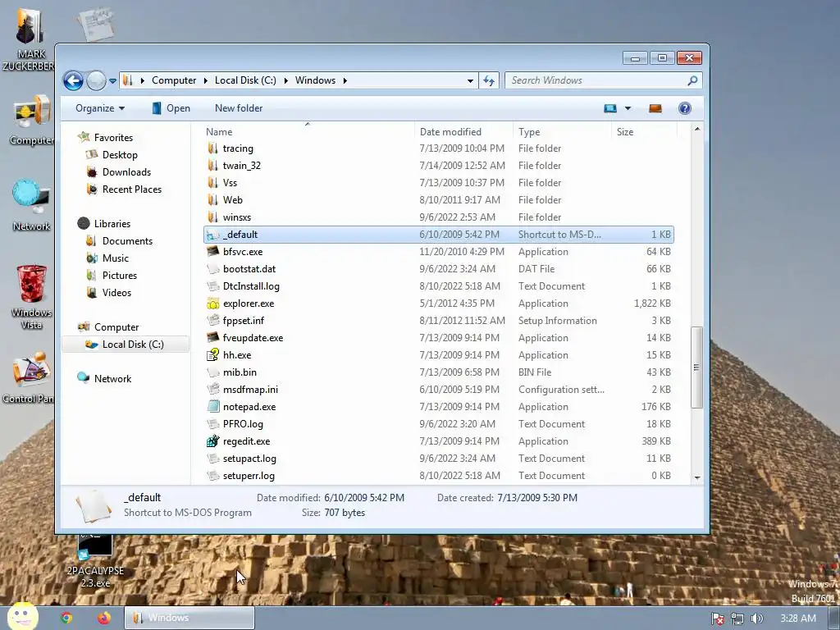Select Libraries in the navigation pane
This screenshot has height=630, width=840.
pos(112,224)
